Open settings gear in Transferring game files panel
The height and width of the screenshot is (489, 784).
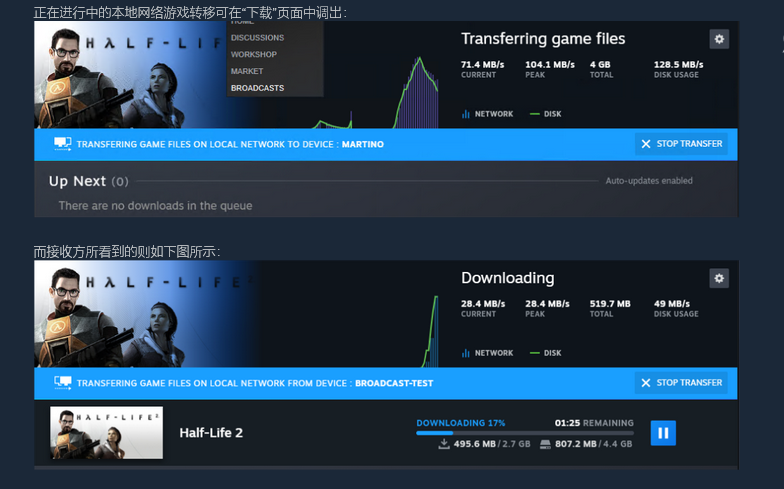coord(719,39)
